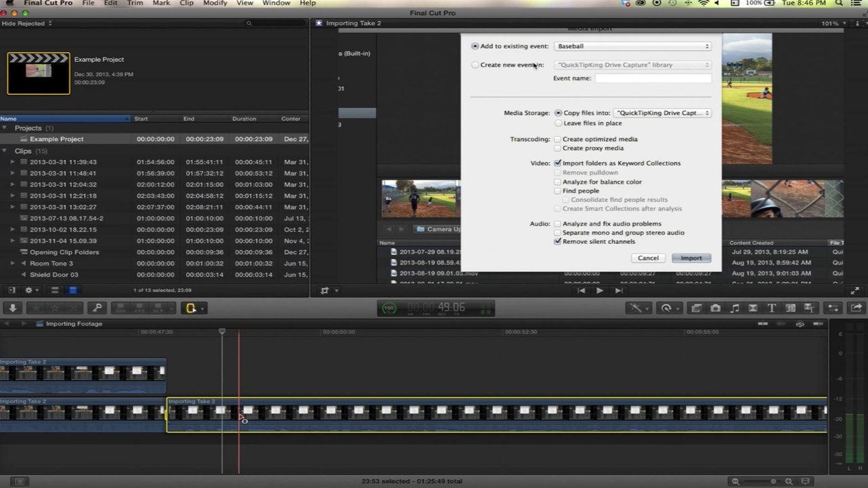Open the Titles browser T icon
This screenshot has width=868, height=488.
[772, 308]
